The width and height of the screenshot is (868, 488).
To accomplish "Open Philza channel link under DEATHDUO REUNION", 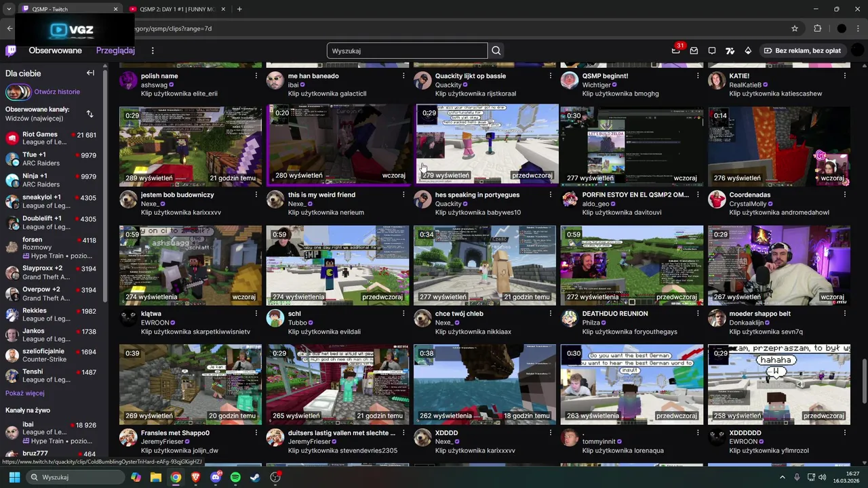I will (x=591, y=323).
